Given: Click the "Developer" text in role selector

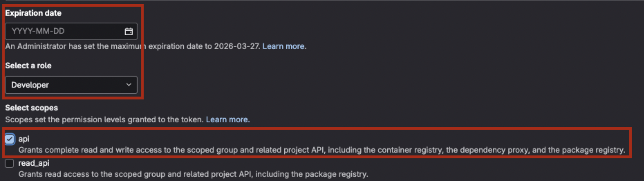Looking at the screenshot, I should pos(30,85).
